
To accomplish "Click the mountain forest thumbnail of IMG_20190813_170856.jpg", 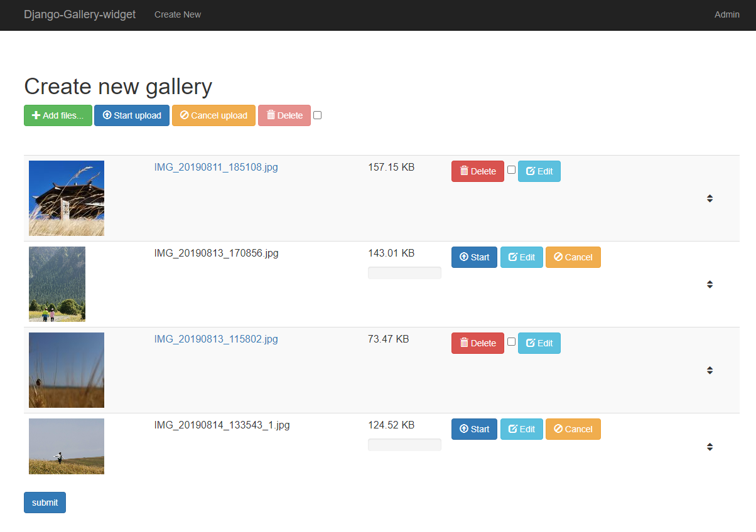I will tap(57, 284).
